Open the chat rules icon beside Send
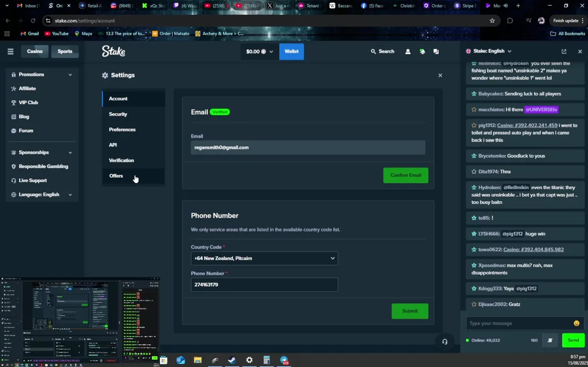 [550, 340]
